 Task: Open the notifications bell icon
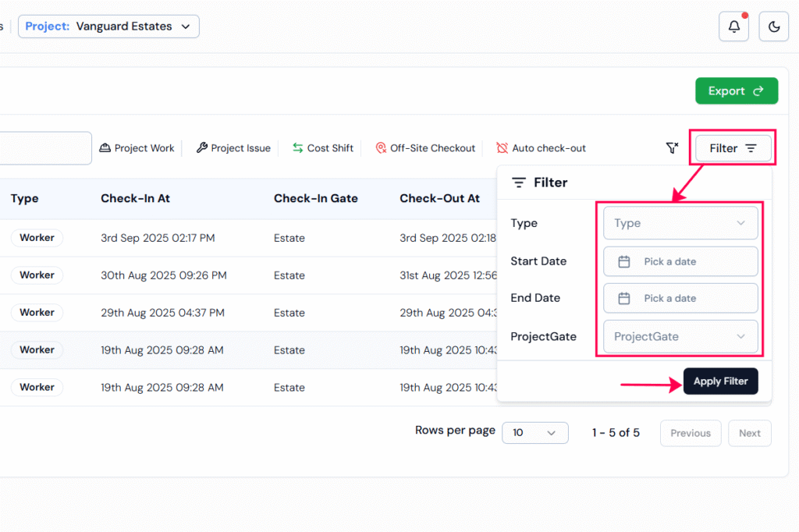[733, 27]
